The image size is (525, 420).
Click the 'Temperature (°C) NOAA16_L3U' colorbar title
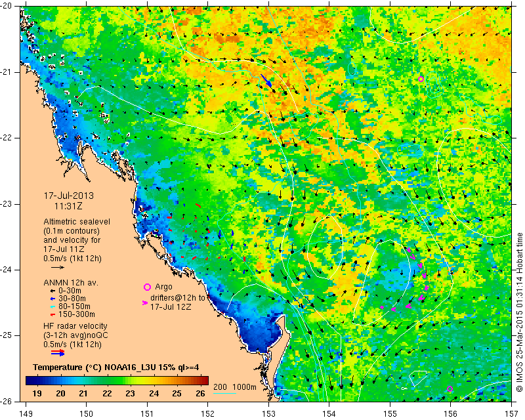point(96,367)
